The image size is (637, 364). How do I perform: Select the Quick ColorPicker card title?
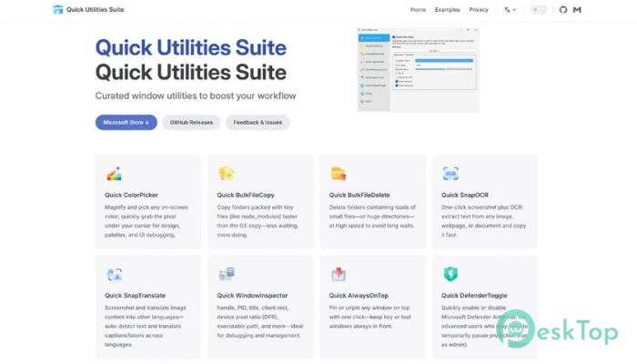pyautogui.click(x=131, y=195)
